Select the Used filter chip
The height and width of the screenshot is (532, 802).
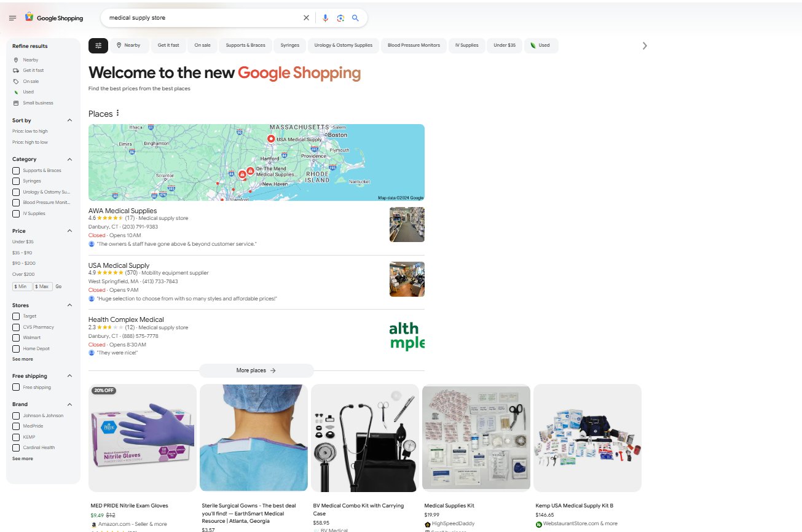[x=541, y=45]
